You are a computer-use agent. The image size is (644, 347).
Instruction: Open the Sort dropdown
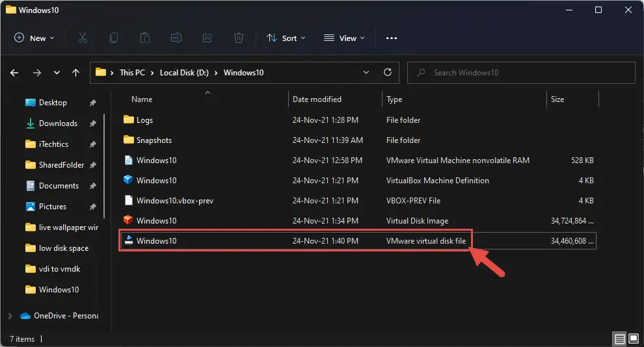click(286, 38)
